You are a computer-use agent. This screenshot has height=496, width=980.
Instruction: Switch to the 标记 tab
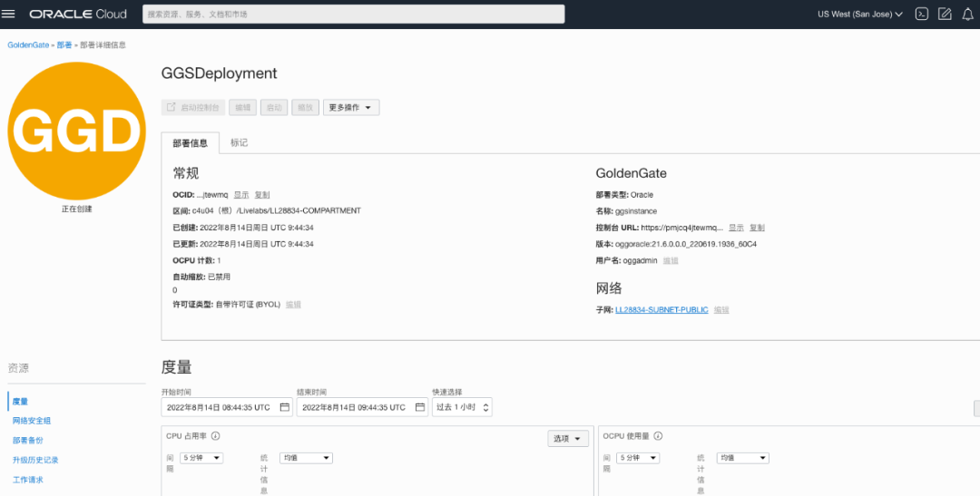point(239,143)
